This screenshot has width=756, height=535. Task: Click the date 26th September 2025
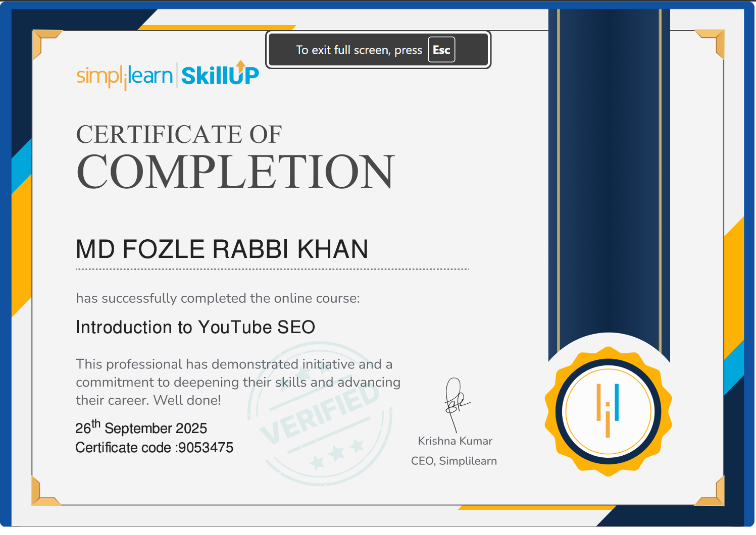(141, 427)
